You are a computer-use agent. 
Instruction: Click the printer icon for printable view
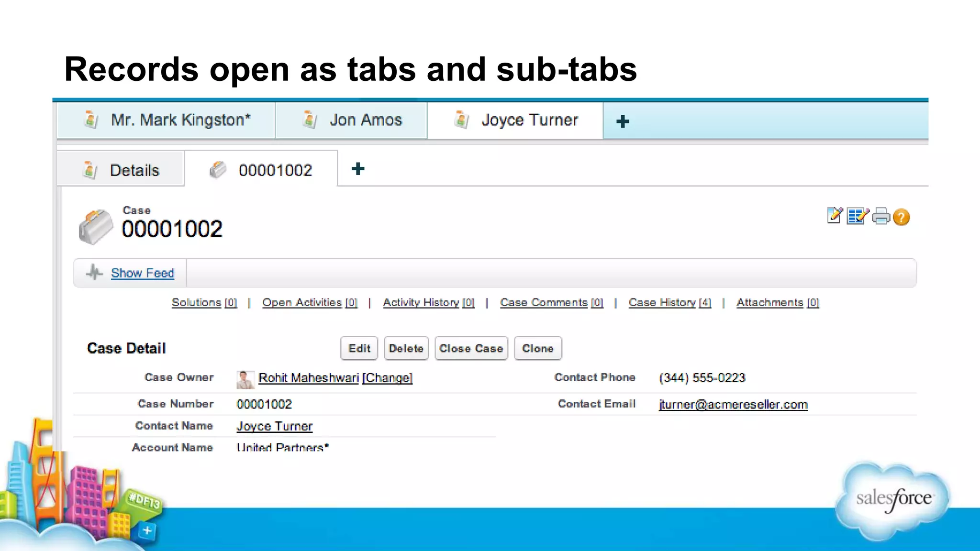pos(881,216)
